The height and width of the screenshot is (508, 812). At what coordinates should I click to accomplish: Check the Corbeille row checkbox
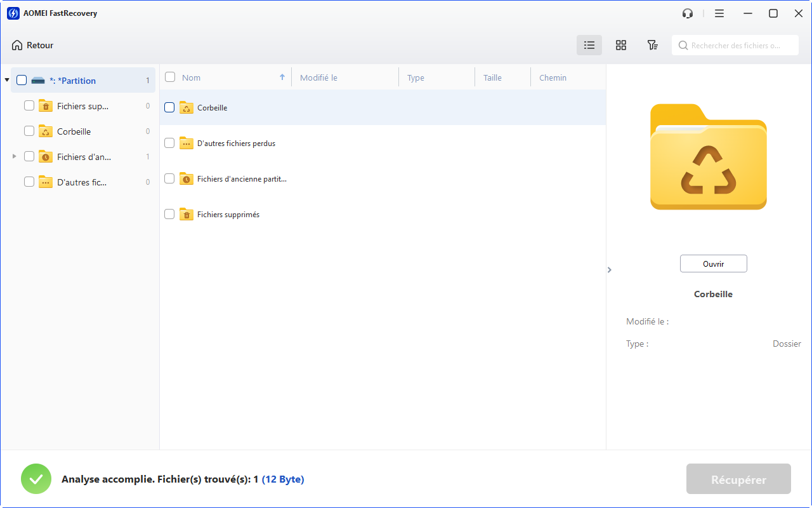click(x=169, y=107)
